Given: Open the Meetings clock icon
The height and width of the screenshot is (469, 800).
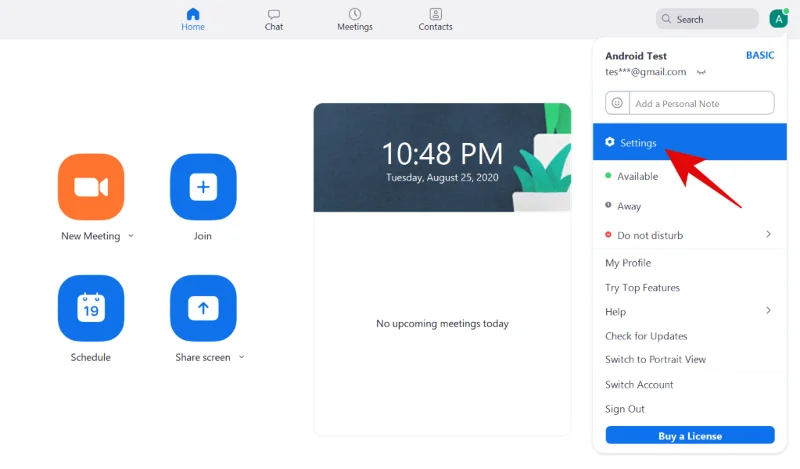Looking at the screenshot, I should point(354,14).
